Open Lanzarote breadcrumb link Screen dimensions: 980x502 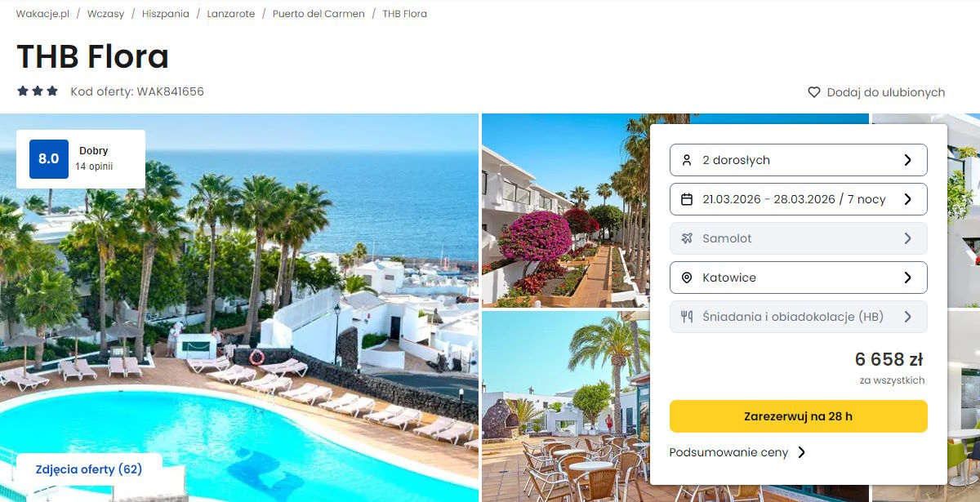point(231,14)
